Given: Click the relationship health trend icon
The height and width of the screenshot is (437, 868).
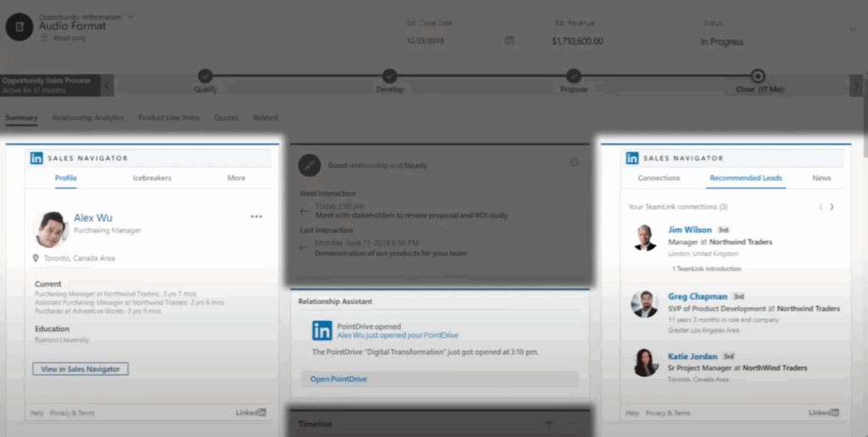Looking at the screenshot, I should (309, 165).
